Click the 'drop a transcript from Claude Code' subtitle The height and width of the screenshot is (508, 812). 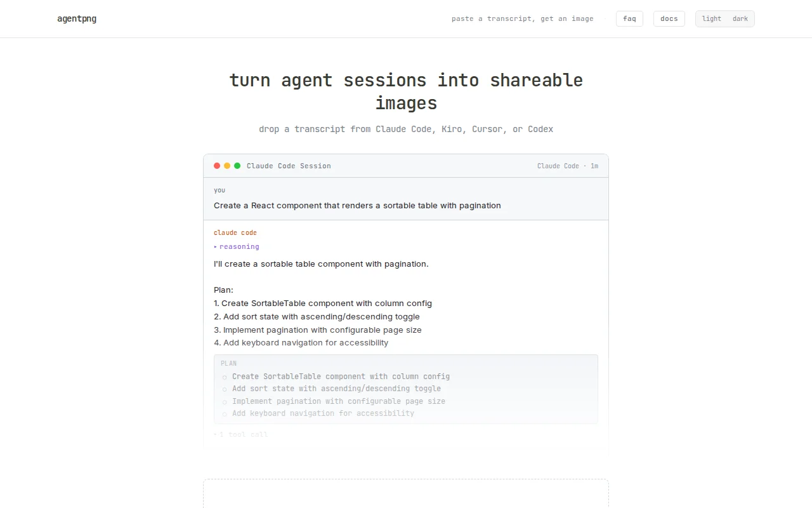(406, 129)
